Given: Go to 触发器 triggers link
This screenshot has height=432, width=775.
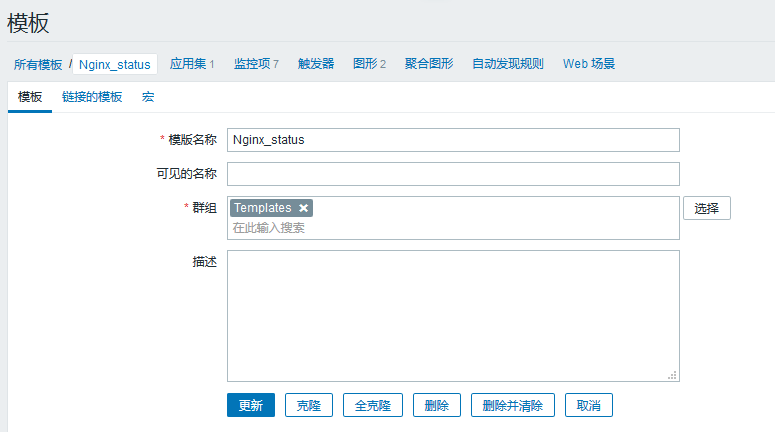Looking at the screenshot, I should tap(316, 64).
